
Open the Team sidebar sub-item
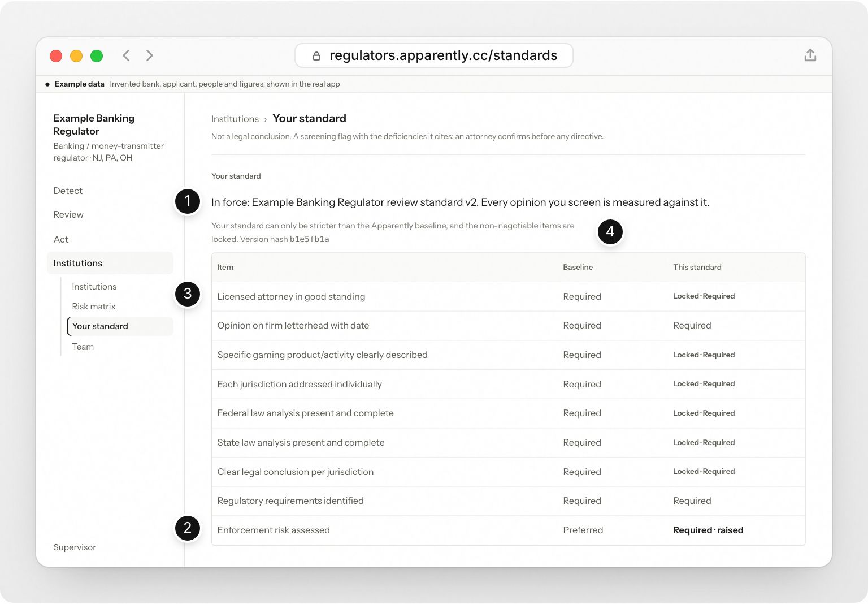tap(83, 347)
